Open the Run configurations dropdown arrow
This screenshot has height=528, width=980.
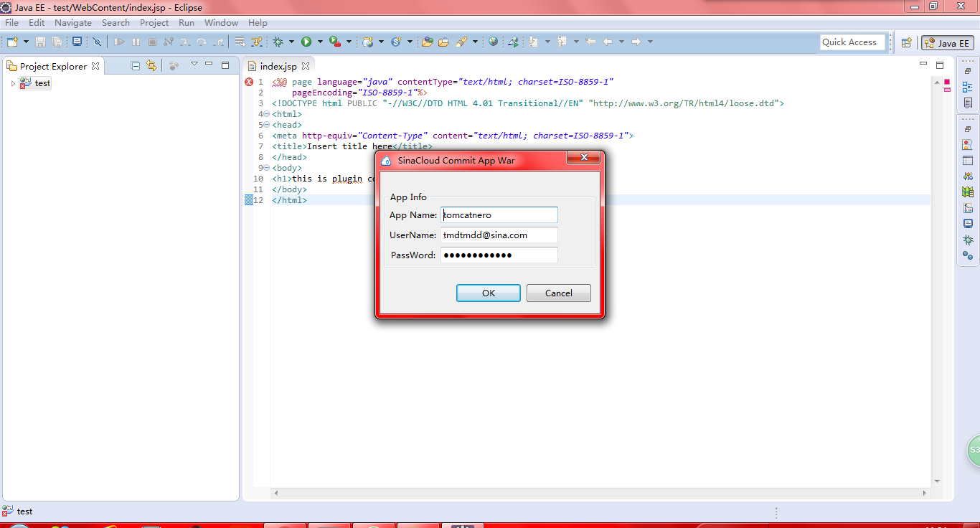coord(320,42)
